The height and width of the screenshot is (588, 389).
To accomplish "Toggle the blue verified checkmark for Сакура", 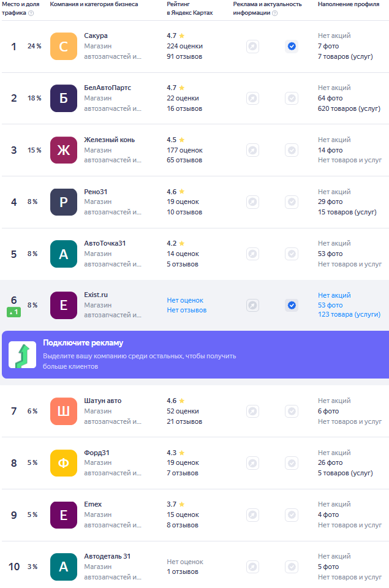I will point(292,47).
